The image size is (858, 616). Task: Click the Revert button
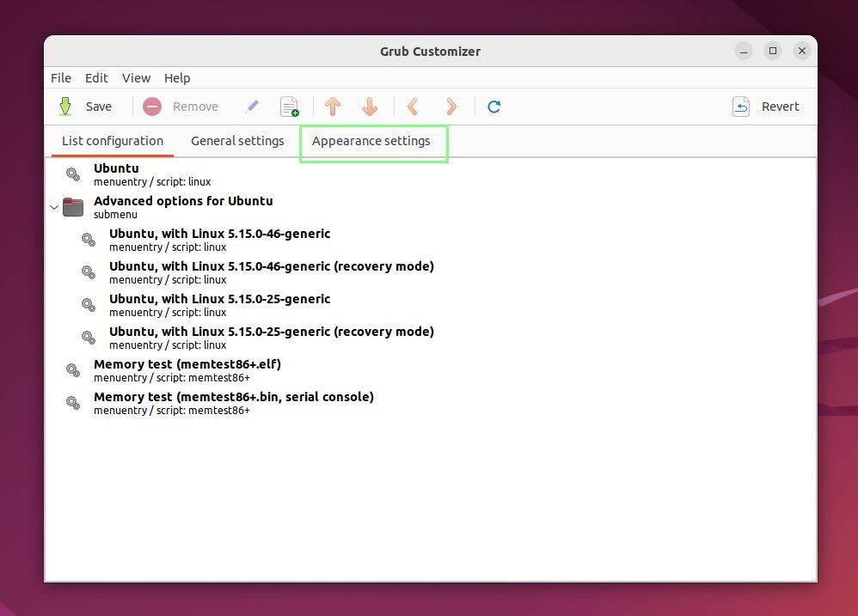766,107
